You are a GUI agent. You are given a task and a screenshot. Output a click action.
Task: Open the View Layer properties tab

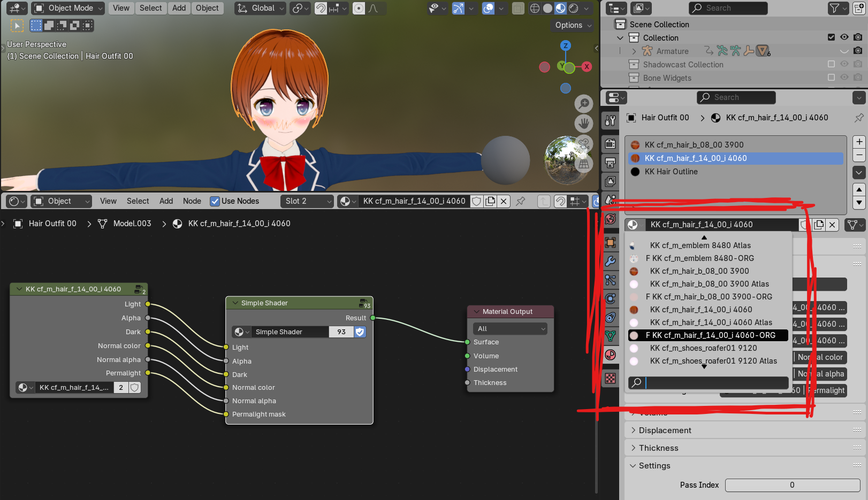[x=611, y=181]
